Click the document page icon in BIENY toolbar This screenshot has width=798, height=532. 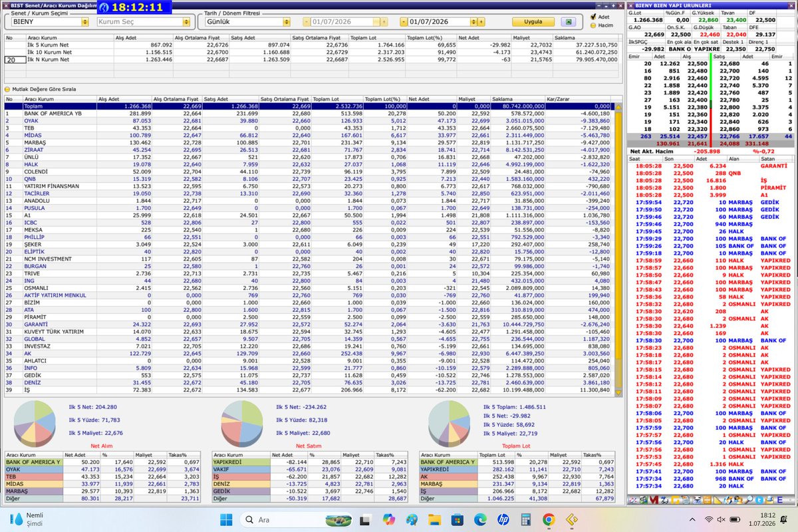[x=686, y=499]
